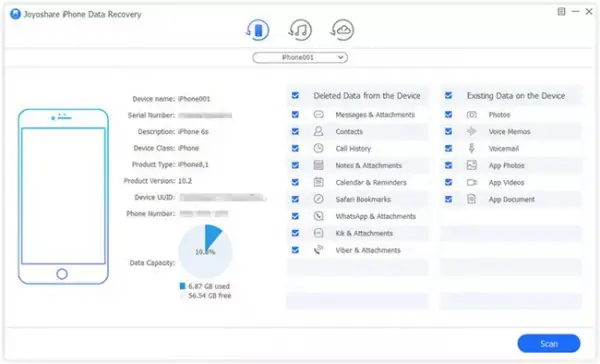Image resolution: width=600 pixels, height=364 pixels.
Task: Toggle Safari Bookmarks checkbox
Action: (295, 199)
